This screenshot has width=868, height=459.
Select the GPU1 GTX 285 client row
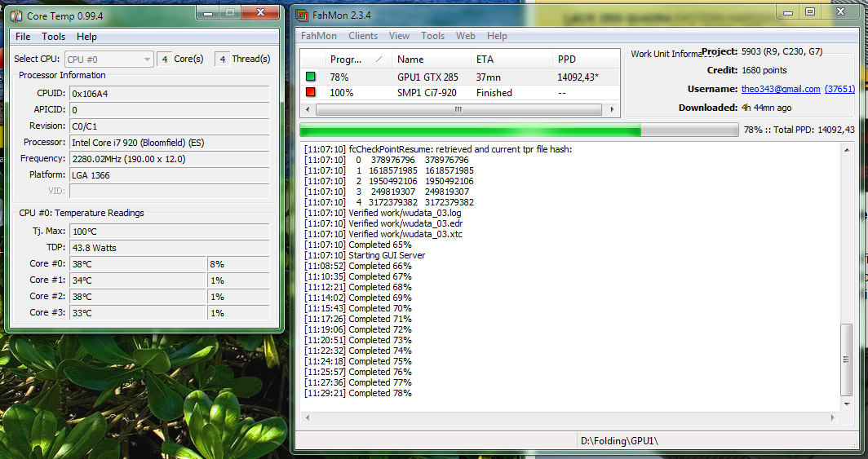[460, 77]
